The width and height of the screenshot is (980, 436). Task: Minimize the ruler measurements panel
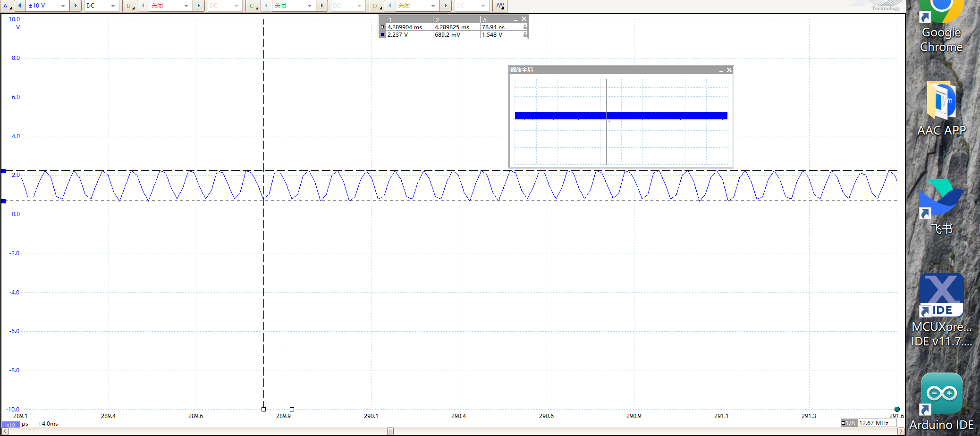click(x=516, y=19)
